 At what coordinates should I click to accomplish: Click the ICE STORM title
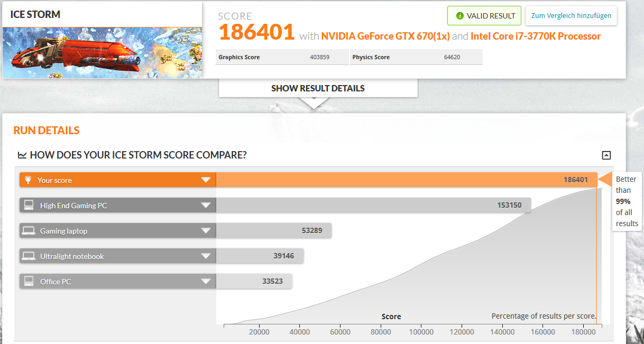(35, 14)
